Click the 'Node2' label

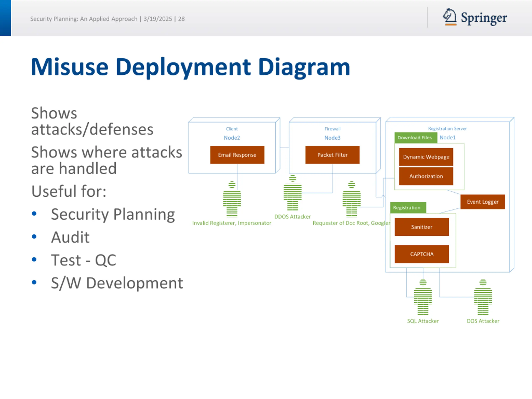(232, 138)
